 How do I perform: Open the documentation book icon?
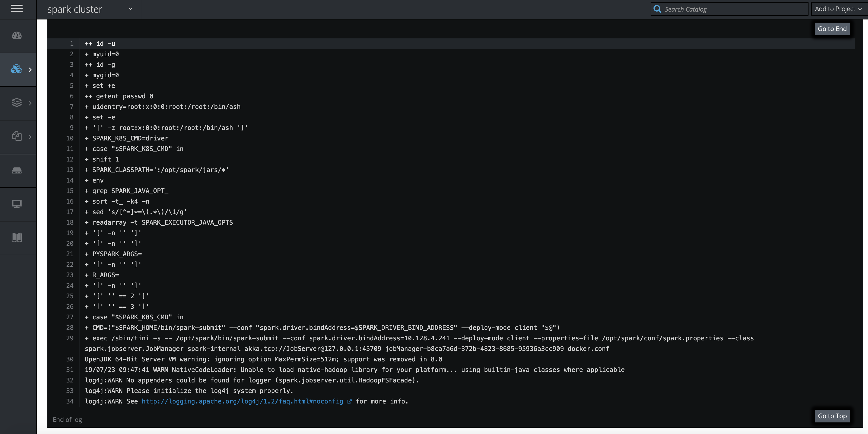point(17,238)
